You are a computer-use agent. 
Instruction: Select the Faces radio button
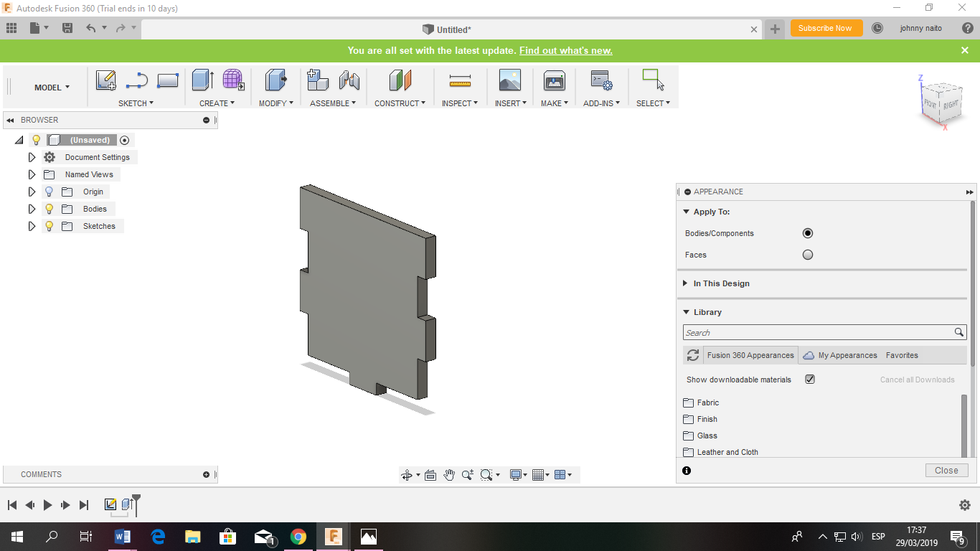coord(808,255)
